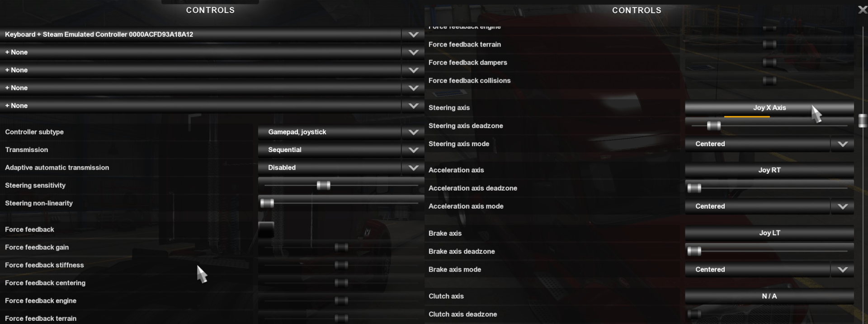Viewport: 868px width, 324px height.
Task: Expand the primary input device chevron
Action: click(x=413, y=34)
